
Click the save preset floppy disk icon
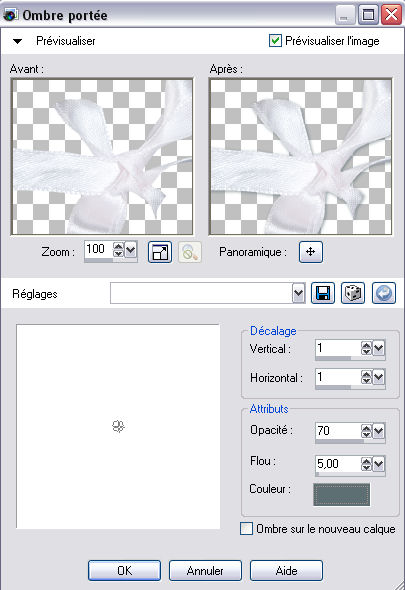[x=323, y=293]
